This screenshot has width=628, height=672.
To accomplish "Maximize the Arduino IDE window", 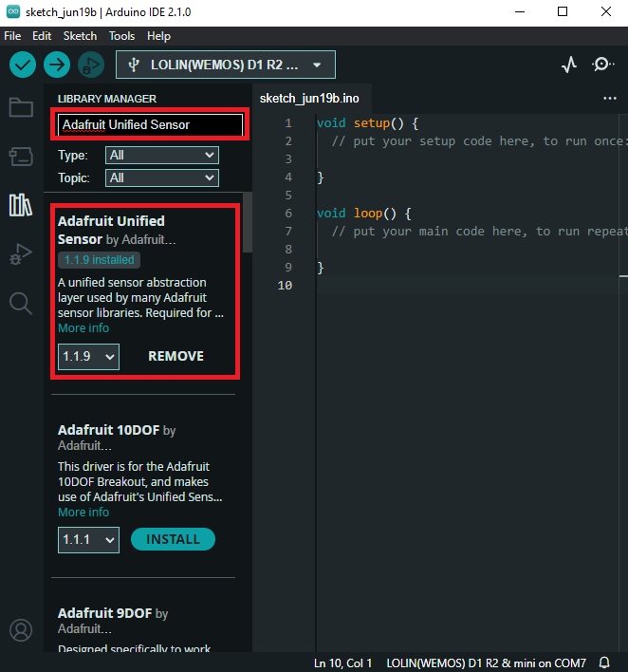I will point(563,11).
